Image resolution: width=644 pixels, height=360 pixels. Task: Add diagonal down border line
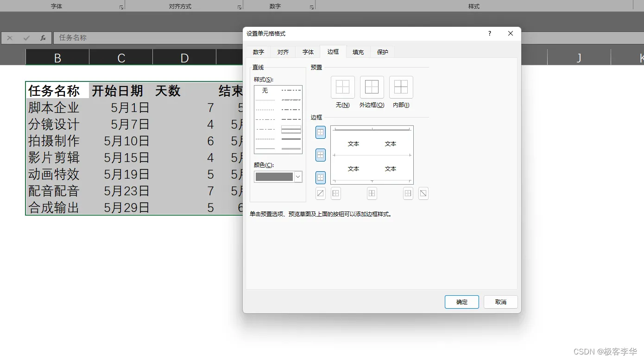pos(423,193)
